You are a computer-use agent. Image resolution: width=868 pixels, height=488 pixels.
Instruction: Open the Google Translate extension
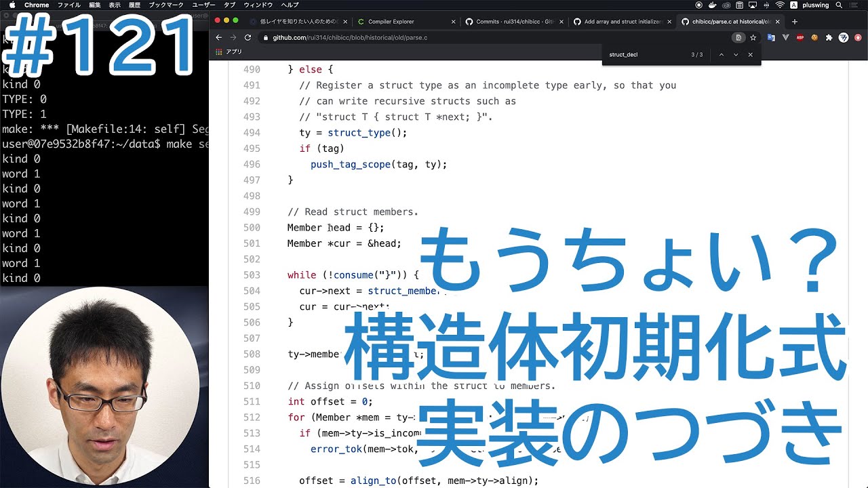click(771, 38)
